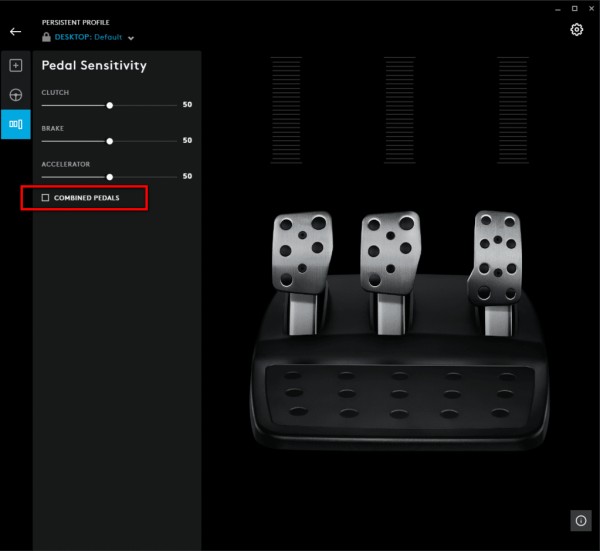This screenshot has width=600, height=551.
Task: Click the profile lock icon
Action: (46, 37)
